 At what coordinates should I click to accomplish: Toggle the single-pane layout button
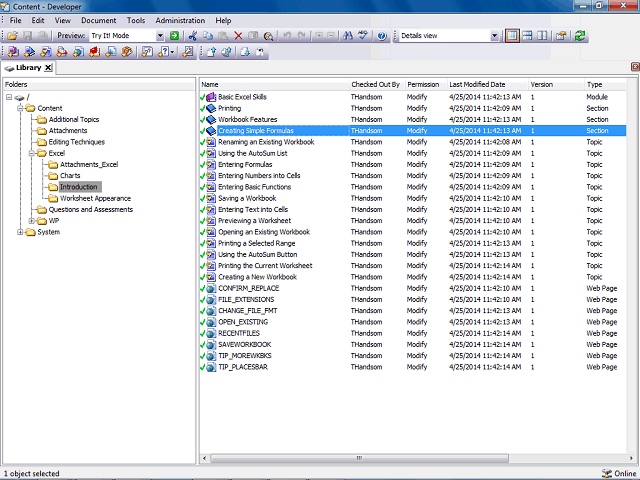pos(512,36)
